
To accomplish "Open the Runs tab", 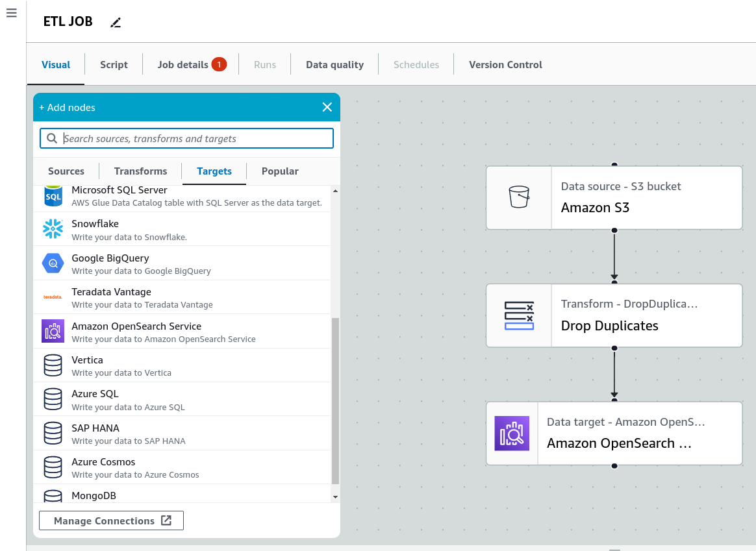I will pyautogui.click(x=265, y=64).
